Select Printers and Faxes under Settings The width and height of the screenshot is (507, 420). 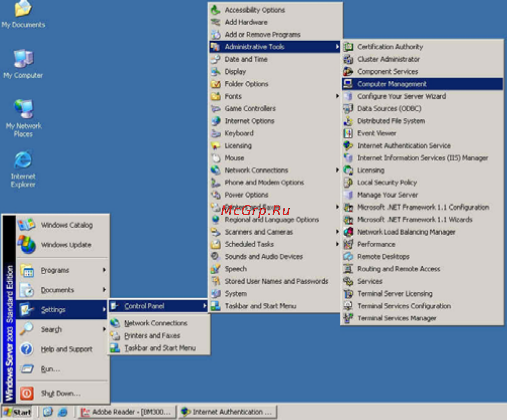coord(159,335)
